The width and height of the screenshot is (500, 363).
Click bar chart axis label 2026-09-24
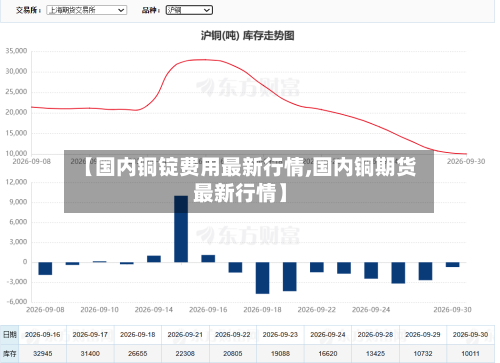point(371,310)
